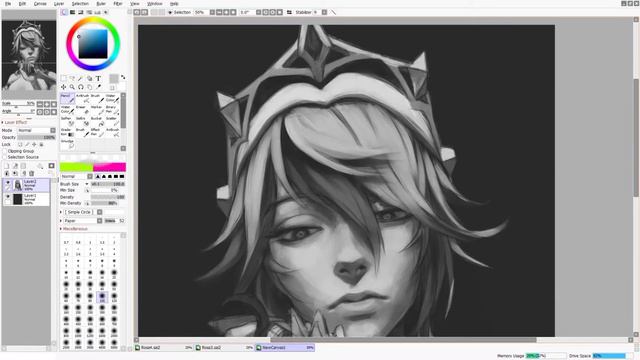Select the Marker brush tool
Image resolution: width=640 pixels, height=360 pixels.
point(97,109)
